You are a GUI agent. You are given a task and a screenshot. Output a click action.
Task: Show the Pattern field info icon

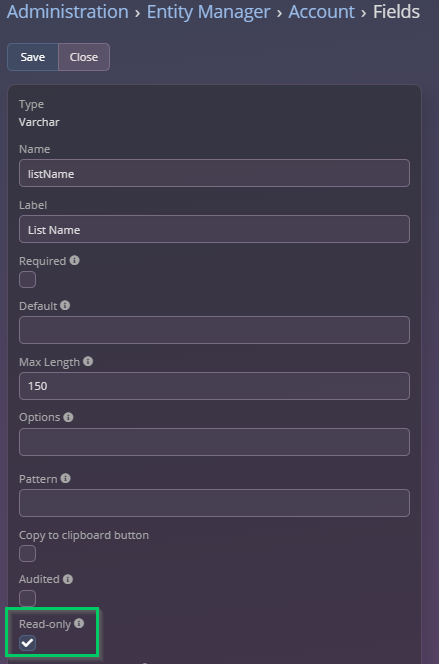point(65,479)
